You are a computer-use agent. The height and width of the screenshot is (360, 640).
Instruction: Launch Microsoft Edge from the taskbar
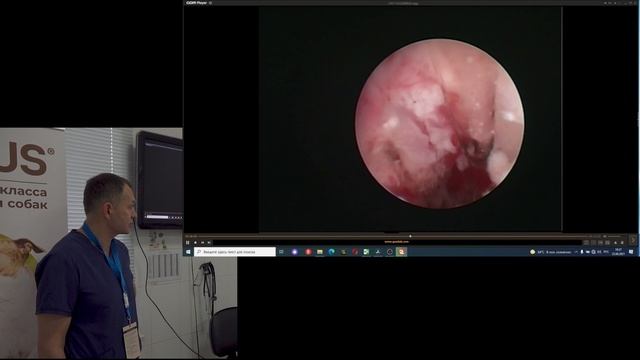point(331,252)
